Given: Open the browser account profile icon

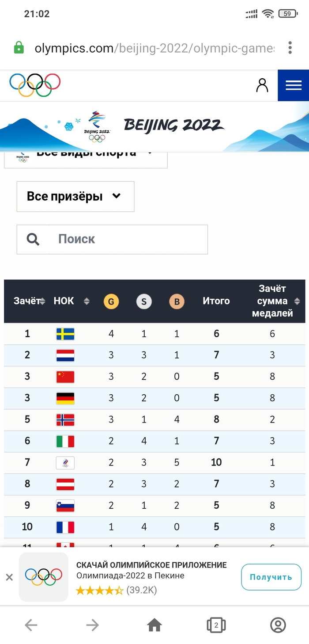Looking at the screenshot, I should [278, 625].
